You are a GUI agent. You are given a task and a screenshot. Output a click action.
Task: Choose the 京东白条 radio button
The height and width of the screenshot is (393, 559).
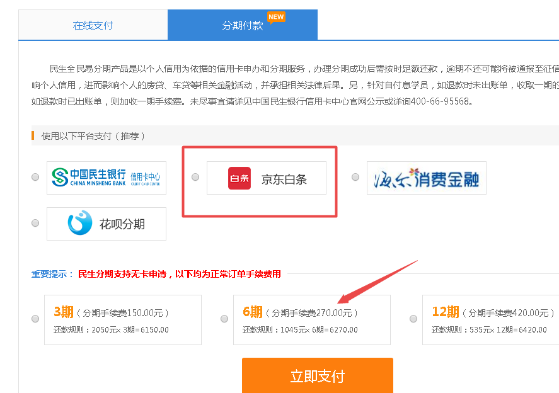click(195, 177)
